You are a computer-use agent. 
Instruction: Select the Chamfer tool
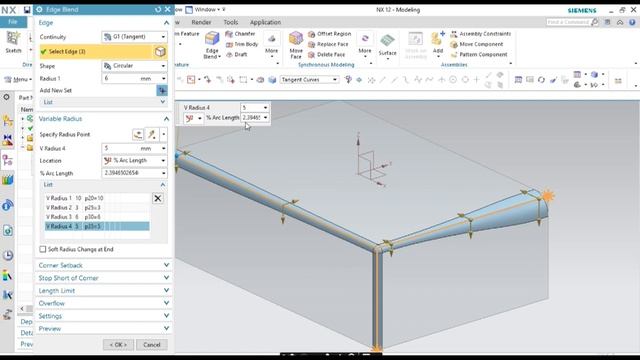[240, 34]
